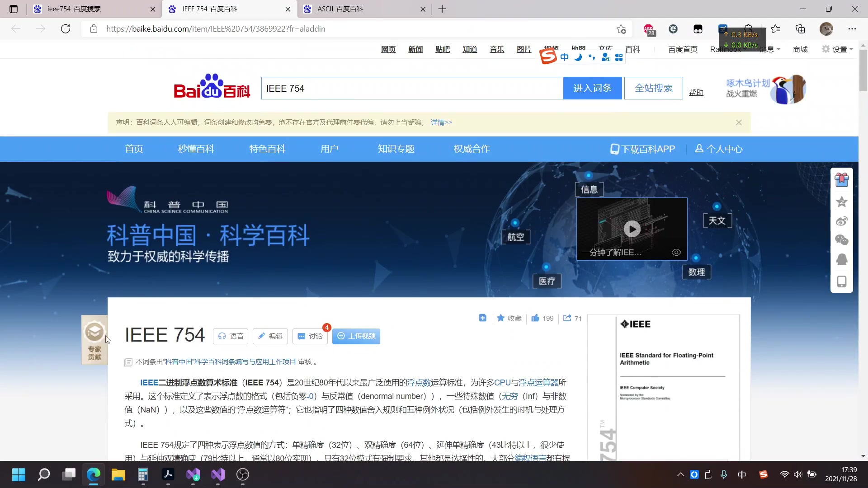Click the WeChat share icon

(841, 240)
